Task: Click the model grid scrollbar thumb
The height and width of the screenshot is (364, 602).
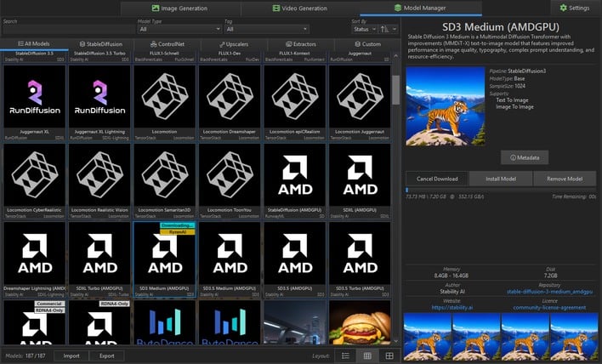Action: [396, 90]
